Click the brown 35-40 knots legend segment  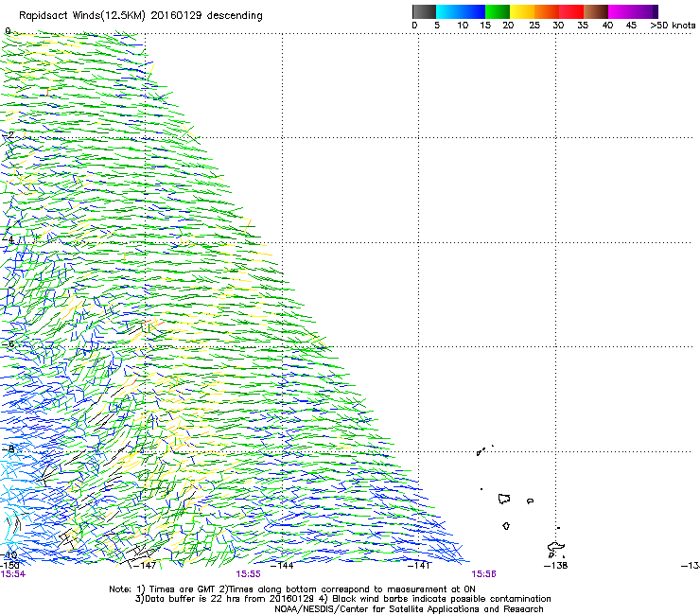pyautogui.click(x=596, y=11)
